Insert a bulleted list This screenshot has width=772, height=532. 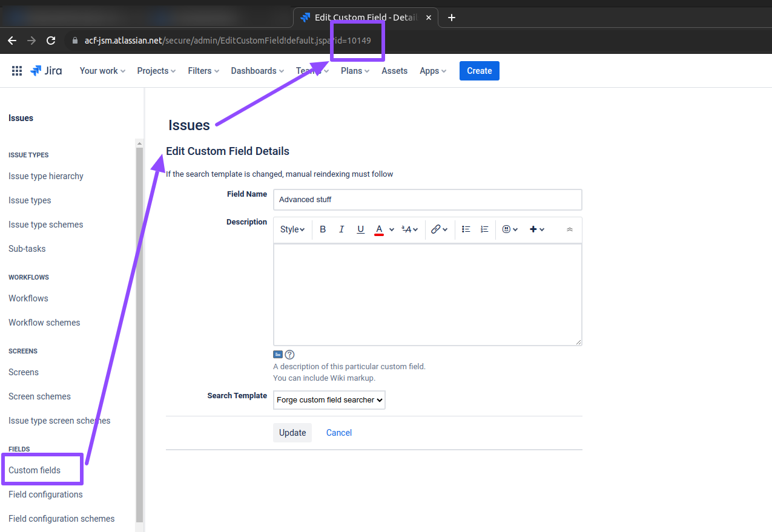coord(466,229)
